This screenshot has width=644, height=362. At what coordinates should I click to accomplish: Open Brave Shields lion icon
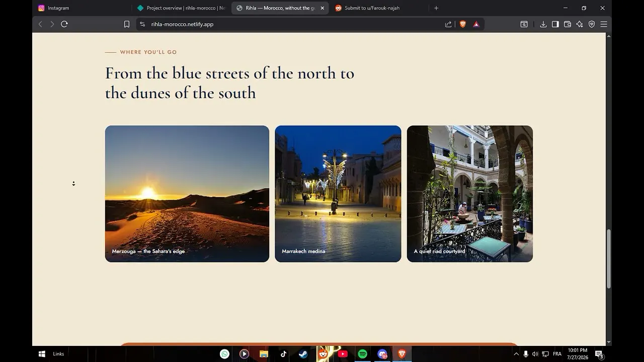pyautogui.click(x=463, y=24)
